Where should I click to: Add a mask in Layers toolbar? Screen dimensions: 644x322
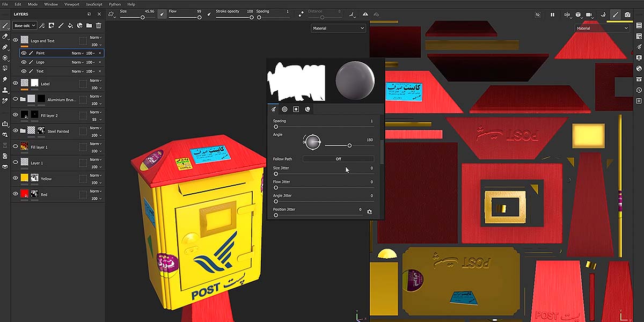tap(52, 25)
